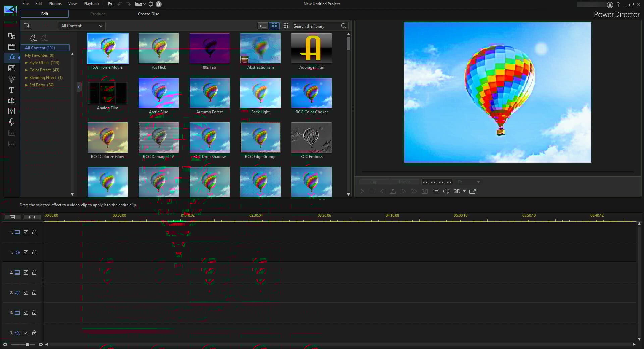
Task: Click the zoom in plus on timeline
Action: pos(41,344)
